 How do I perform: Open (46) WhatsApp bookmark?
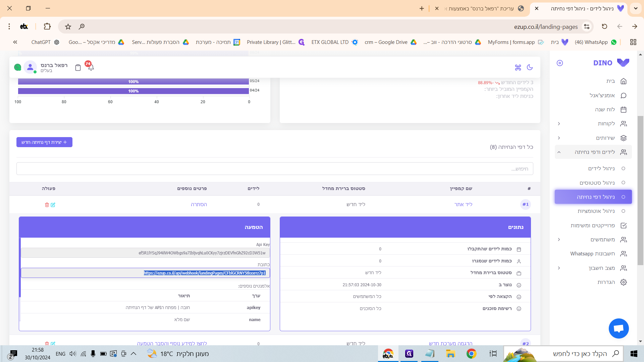pyautogui.click(x=595, y=42)
